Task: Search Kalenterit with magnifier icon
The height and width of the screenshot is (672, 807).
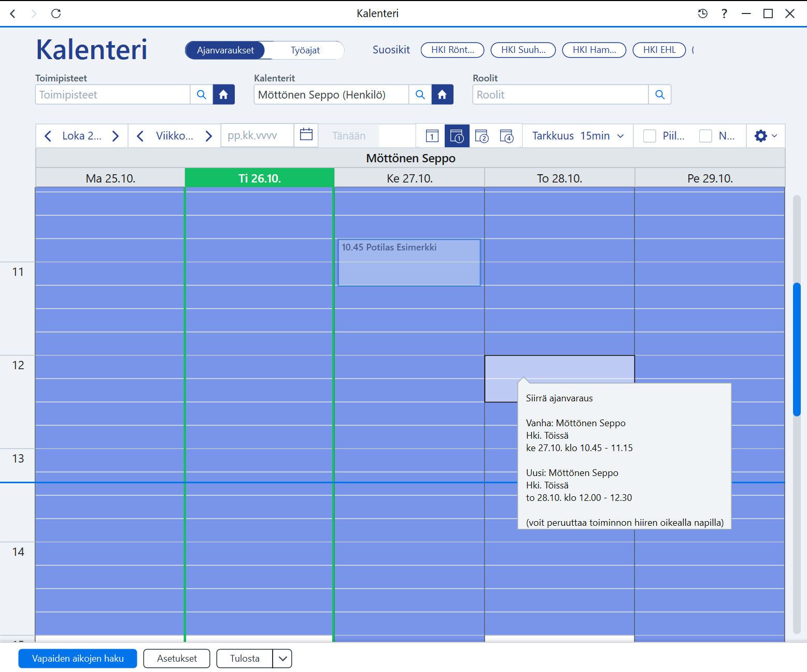Action: point(420,94)
